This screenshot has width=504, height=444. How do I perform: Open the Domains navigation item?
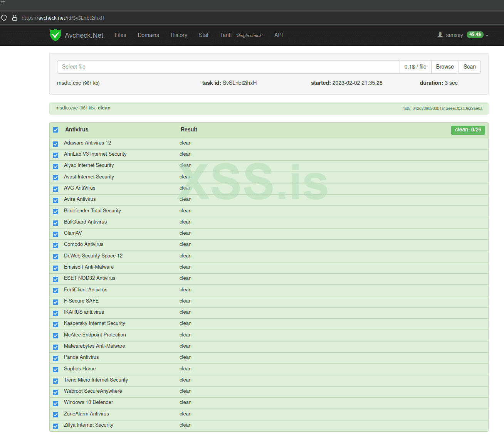pos(148,35)
